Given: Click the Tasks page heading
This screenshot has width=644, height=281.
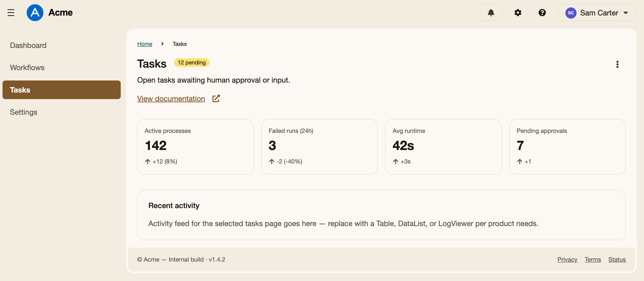Looking at the screenshot, I should [x=152, y=64].
